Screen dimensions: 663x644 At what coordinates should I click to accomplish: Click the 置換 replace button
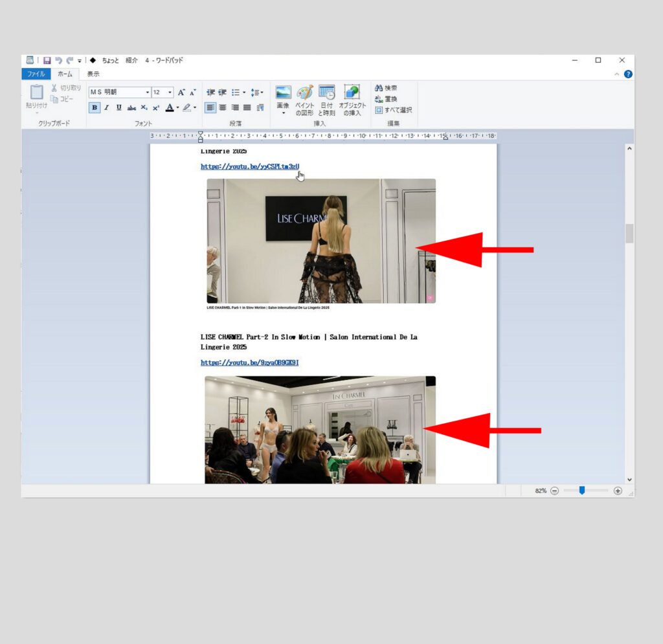click(386, 99)
